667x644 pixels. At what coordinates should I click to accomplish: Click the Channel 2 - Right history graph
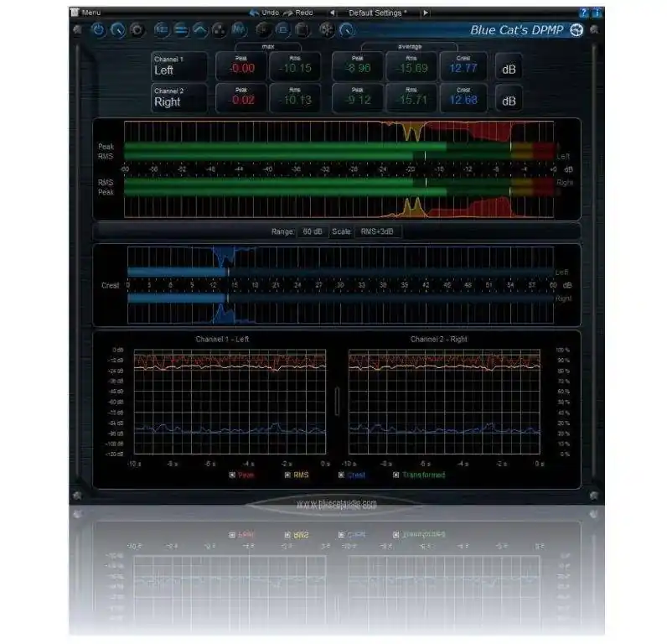coord(444,402)
